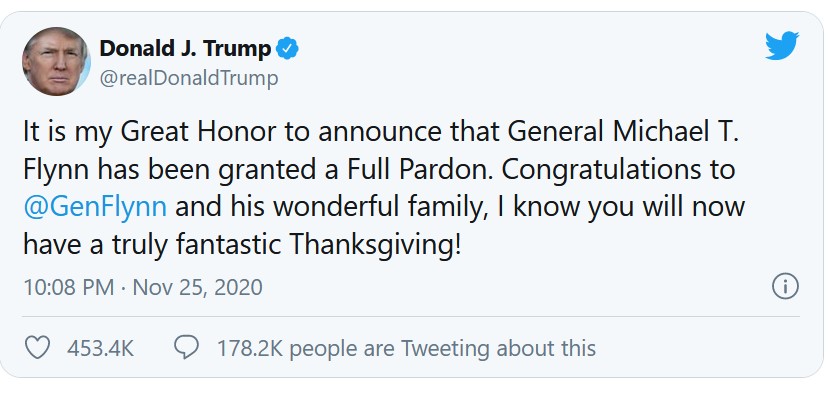Follow the @GenFlynn mention link
The image size is (829, 393).
[96, 207]
